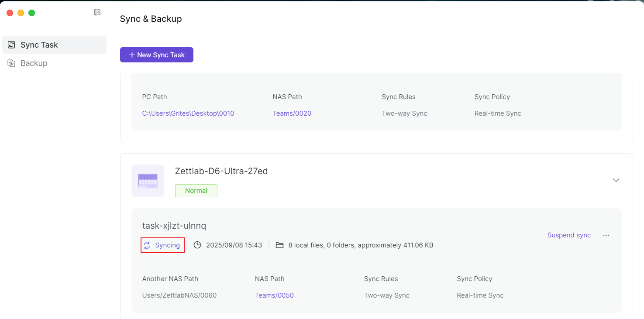Open the NAS path Teams/0050
Screen dimensions: 644x319
click(x=274, y=295)
